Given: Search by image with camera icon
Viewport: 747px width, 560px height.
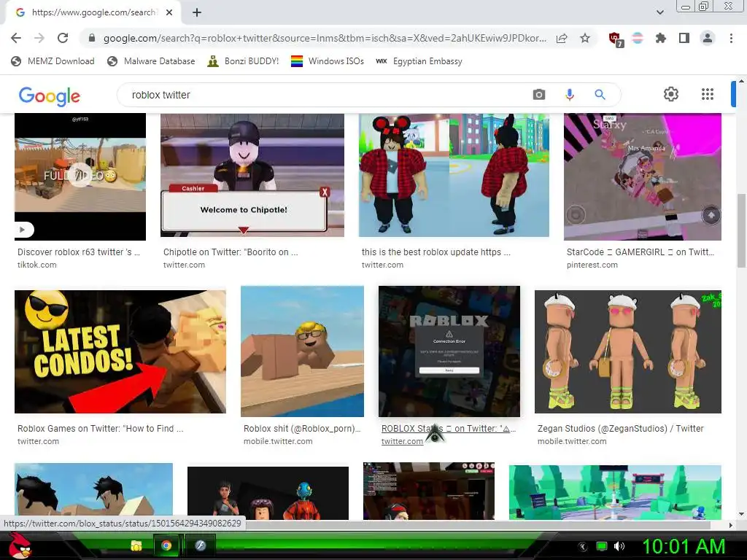Looking at the screenshot, I should point(539,95).
